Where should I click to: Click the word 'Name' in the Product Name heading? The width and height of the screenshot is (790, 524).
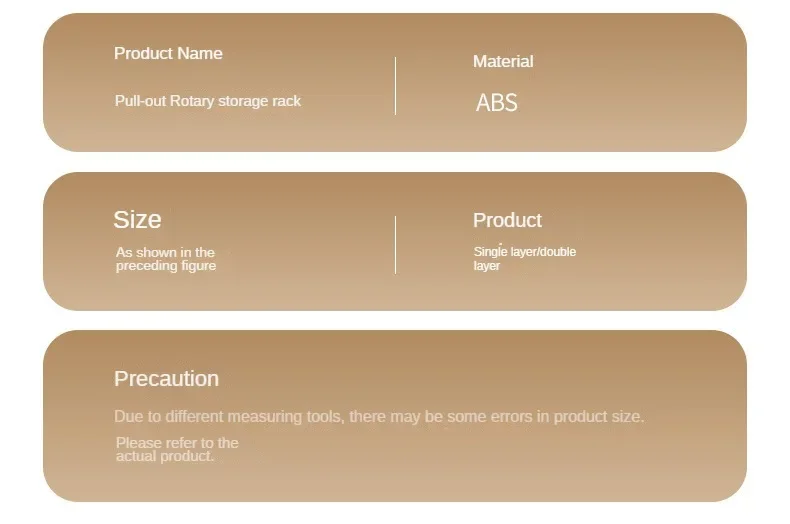(200, 53)
